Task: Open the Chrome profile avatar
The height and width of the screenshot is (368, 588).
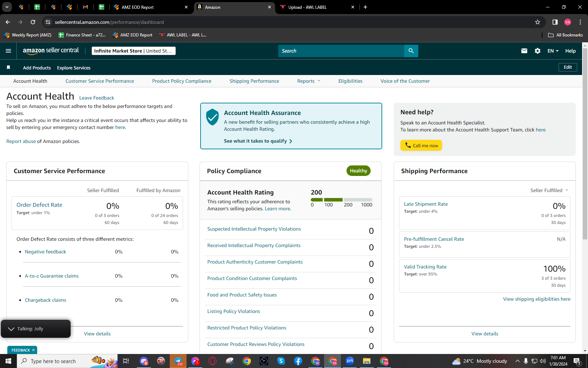Action: [x=568, y=22]
